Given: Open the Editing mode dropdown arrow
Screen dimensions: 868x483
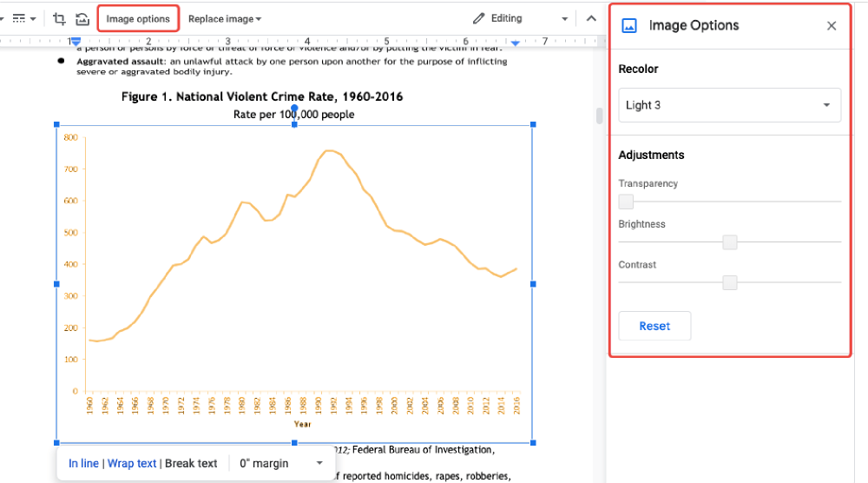Looking at the screenshot, I should point(564,19).
